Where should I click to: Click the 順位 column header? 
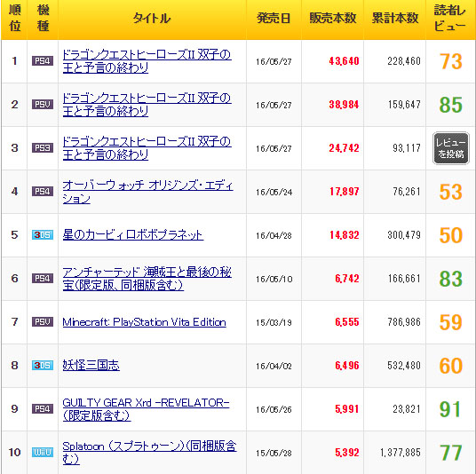click(x=14, y=19)
